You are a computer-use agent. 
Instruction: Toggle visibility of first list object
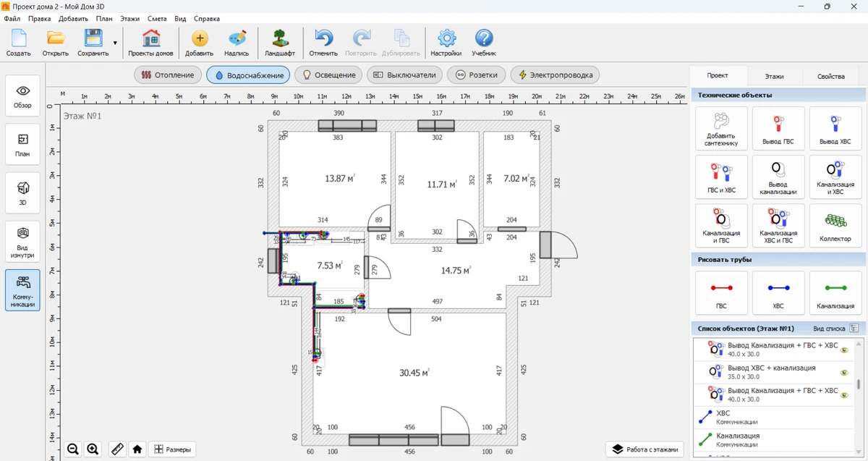(843, 350)
